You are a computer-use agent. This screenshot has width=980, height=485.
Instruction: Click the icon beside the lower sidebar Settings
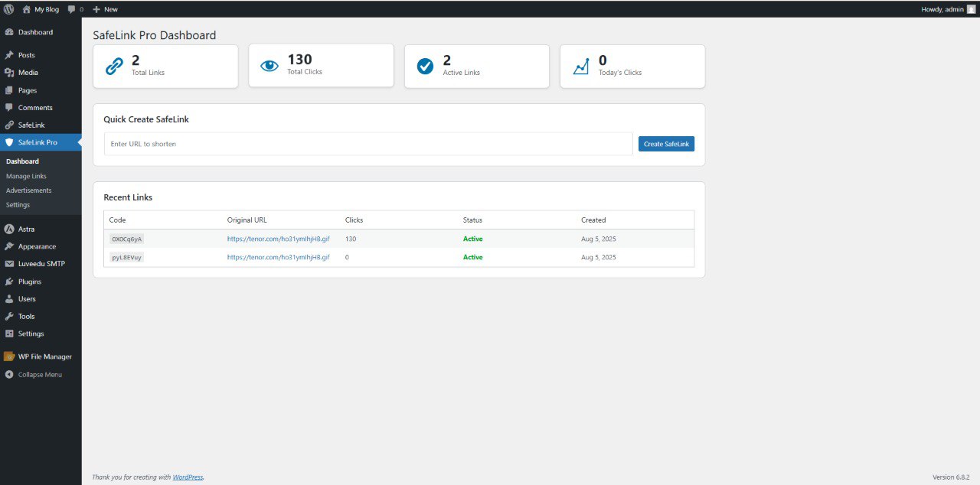pos(9,334)
